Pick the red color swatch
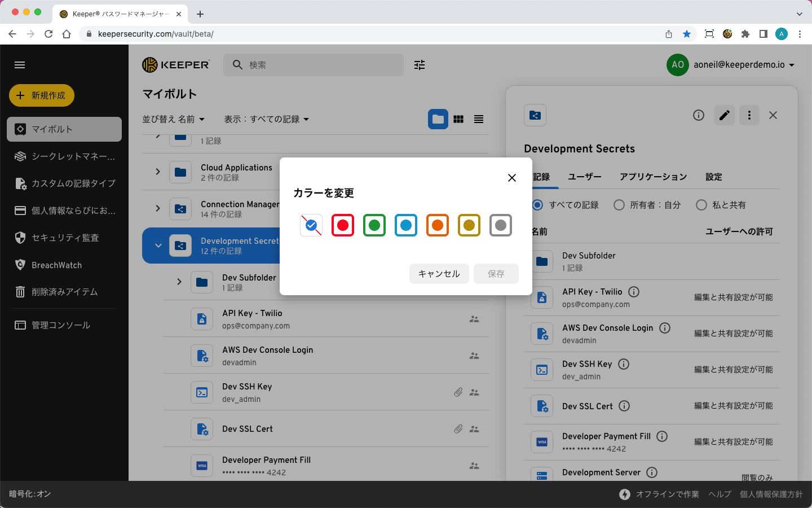This screenshot has width=812, height=508. (x=343, y=225)
